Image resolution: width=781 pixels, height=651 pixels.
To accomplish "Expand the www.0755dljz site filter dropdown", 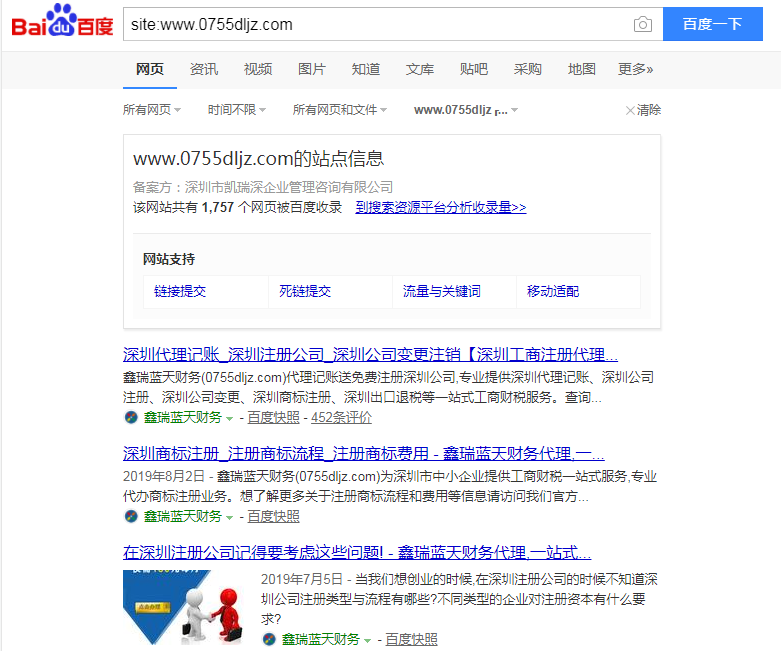I will pyautogui.click(x=466, y=110).
